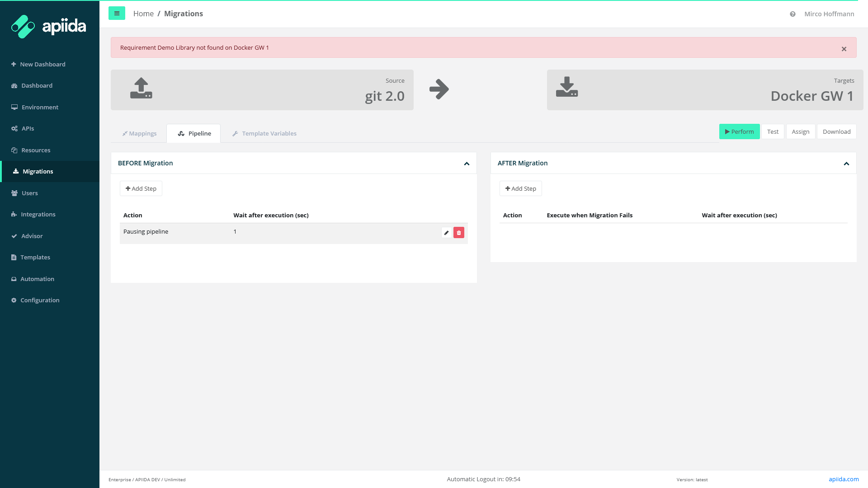This screenshot has width=868, height=488.
Task: Click the Home breadcrumb link
Action: (x=143, y=14)
